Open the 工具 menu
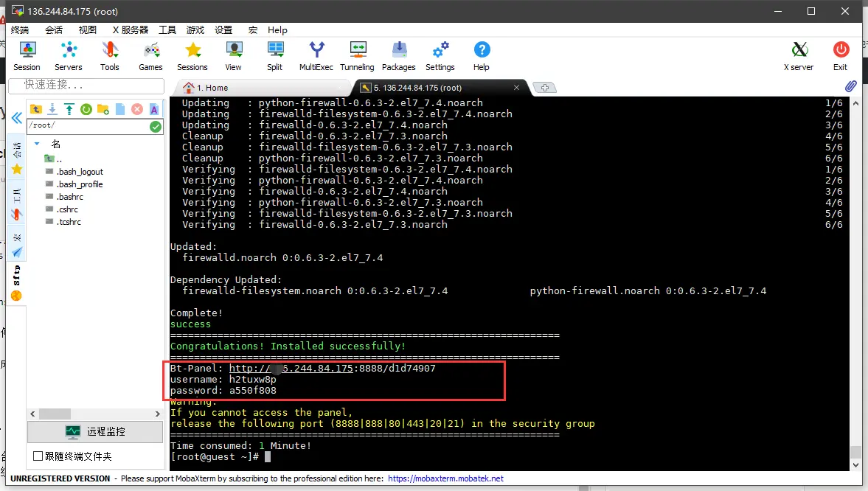 pyautogui.click(x=167, y=30)
